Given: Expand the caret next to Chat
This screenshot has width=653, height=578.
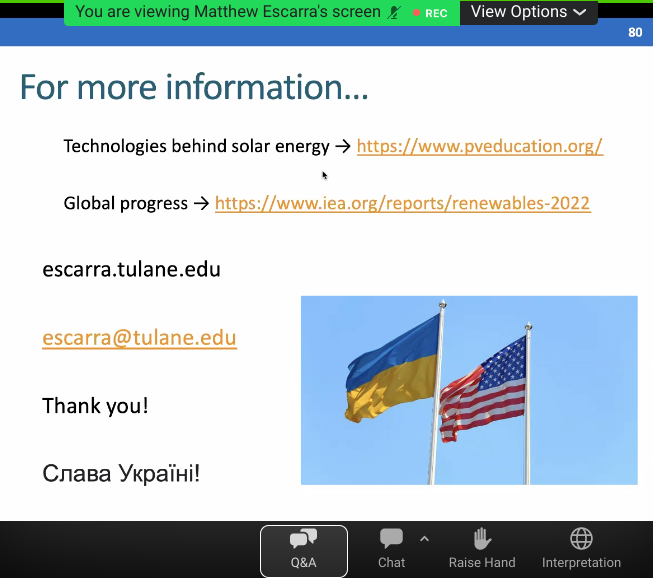Looking at the screenshot, I should [x=424, y=539].
